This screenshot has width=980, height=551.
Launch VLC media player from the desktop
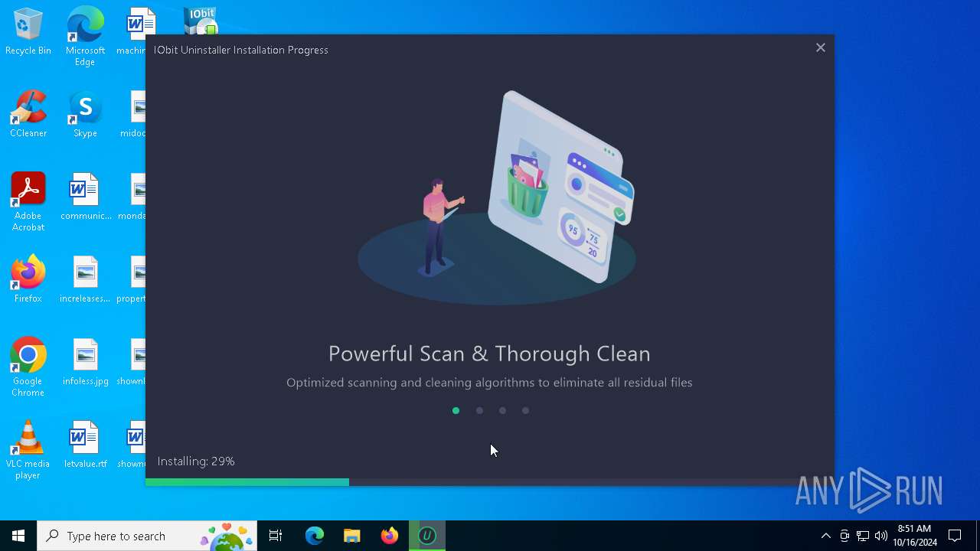28,450
